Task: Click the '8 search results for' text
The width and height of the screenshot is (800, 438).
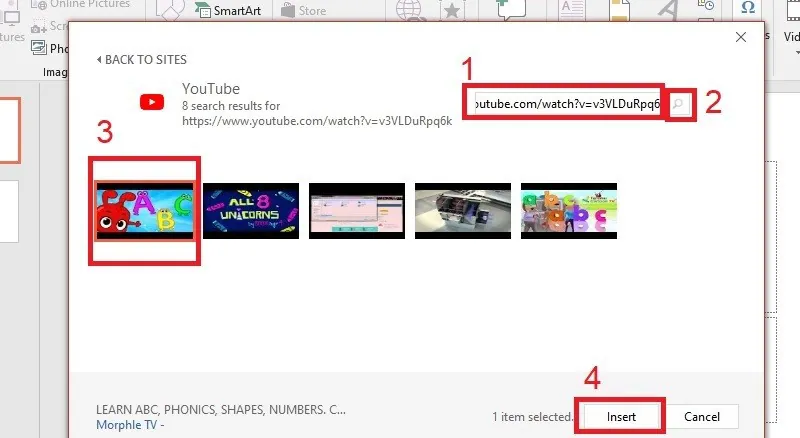Action: (x=231, y=106)
